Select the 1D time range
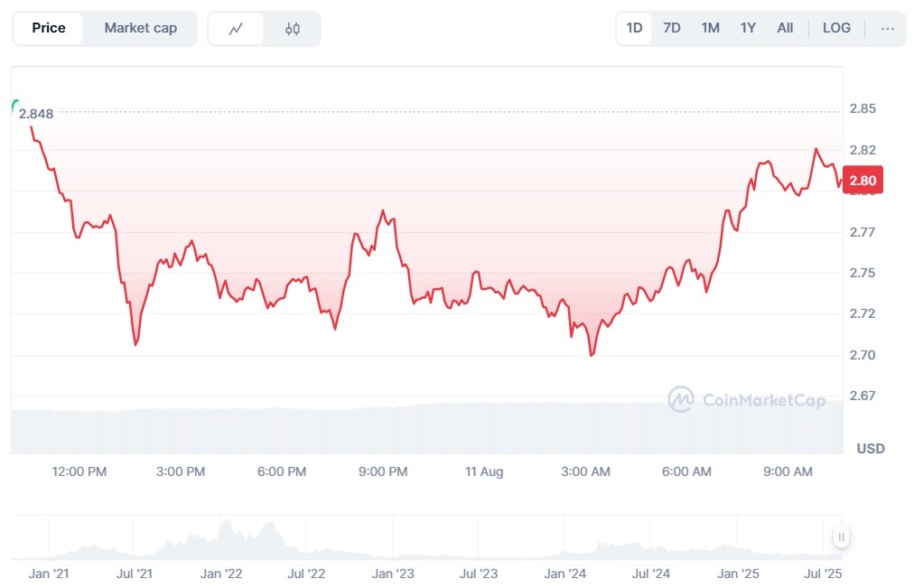 click(x=634, y=28)
